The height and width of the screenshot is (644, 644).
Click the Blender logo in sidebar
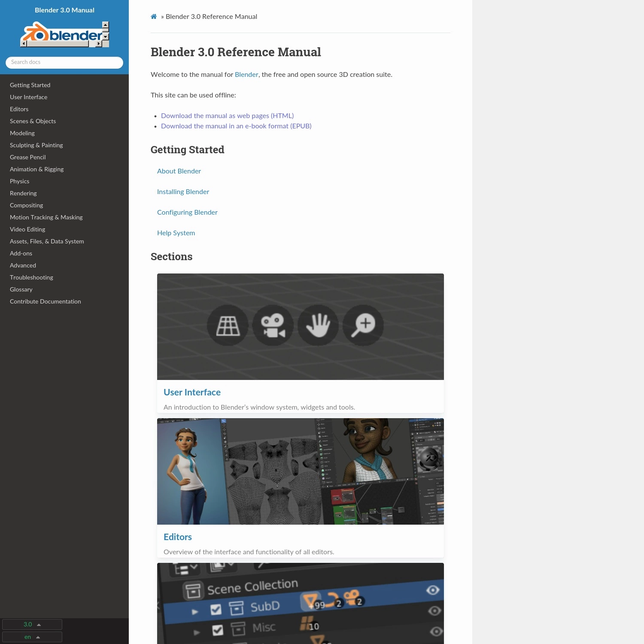point(64,34)
